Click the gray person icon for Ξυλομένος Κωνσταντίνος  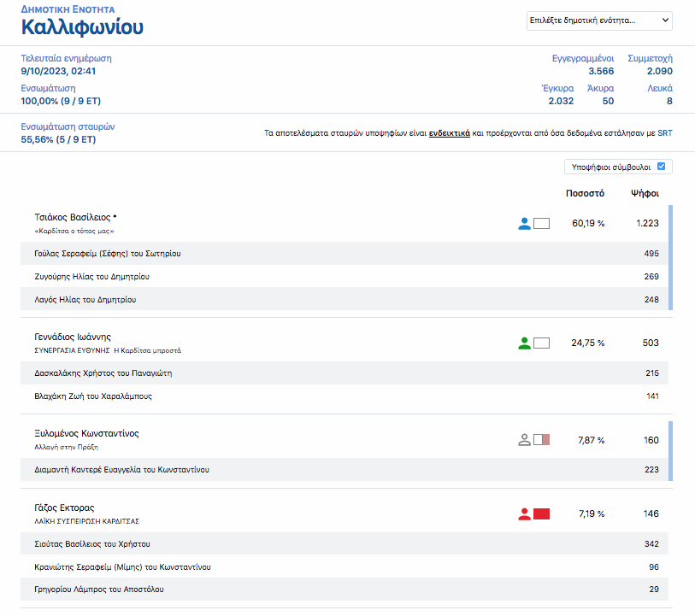pos(524,440)
